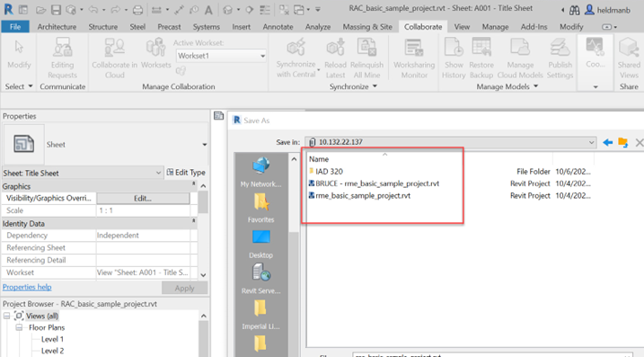Viewport: 644px width, 357px height.
Task: Click the Save disk icon in quick access toolbar
Action: (x=56, y=10)
